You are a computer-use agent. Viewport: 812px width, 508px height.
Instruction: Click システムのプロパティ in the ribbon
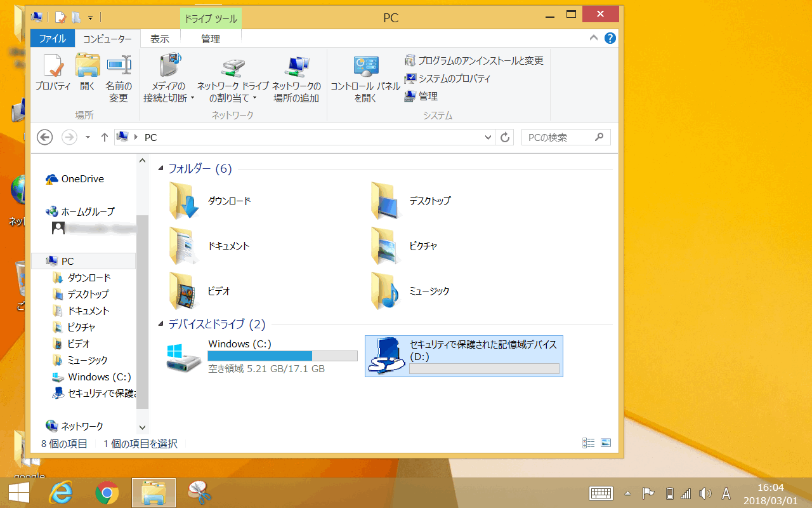(x=448, y=78)
